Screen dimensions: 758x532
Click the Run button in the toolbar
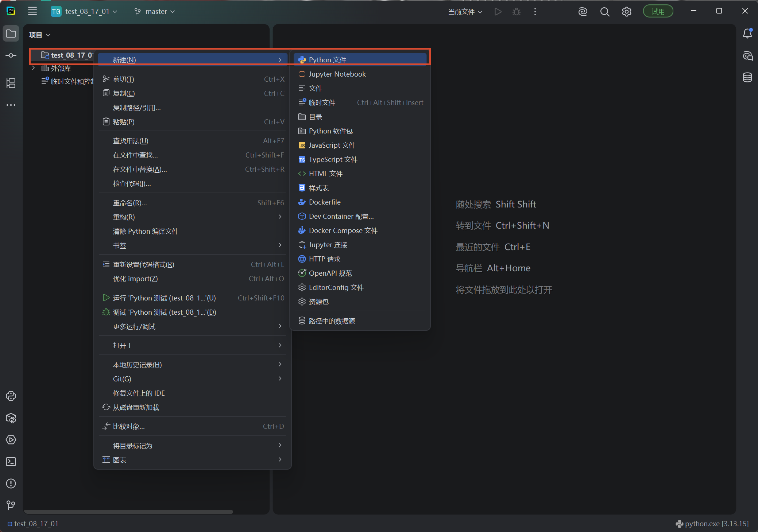point(498,12)
